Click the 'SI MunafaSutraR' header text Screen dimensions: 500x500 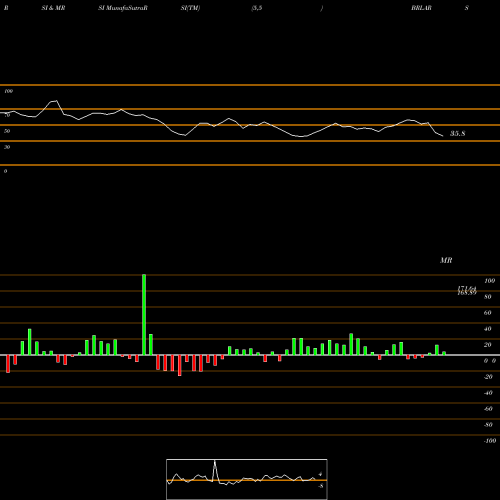tap(123, 8)
